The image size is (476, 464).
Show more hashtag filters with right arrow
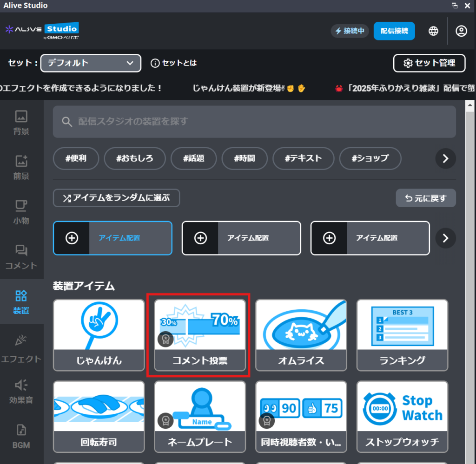tap(445, 158)
